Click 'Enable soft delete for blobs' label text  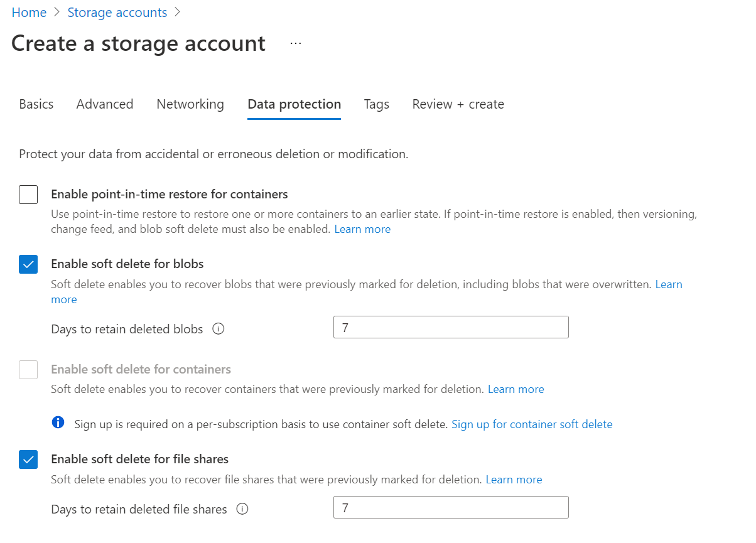click(127, 264)
